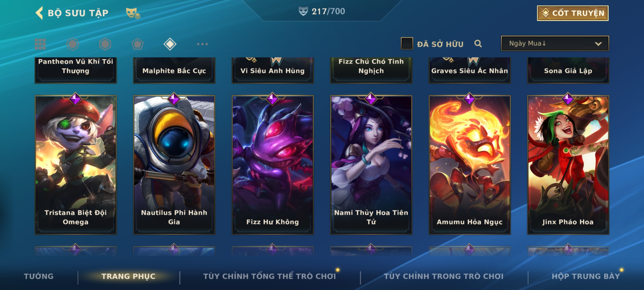Open the Fizz Hư Không skin card
644x290 pixels.
point(272,165)
